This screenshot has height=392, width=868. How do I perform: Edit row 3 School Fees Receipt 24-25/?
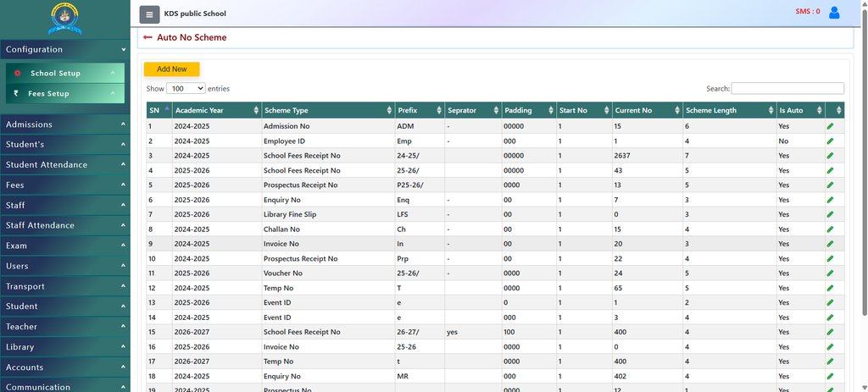pyautogui.click(x=830, y=156)
